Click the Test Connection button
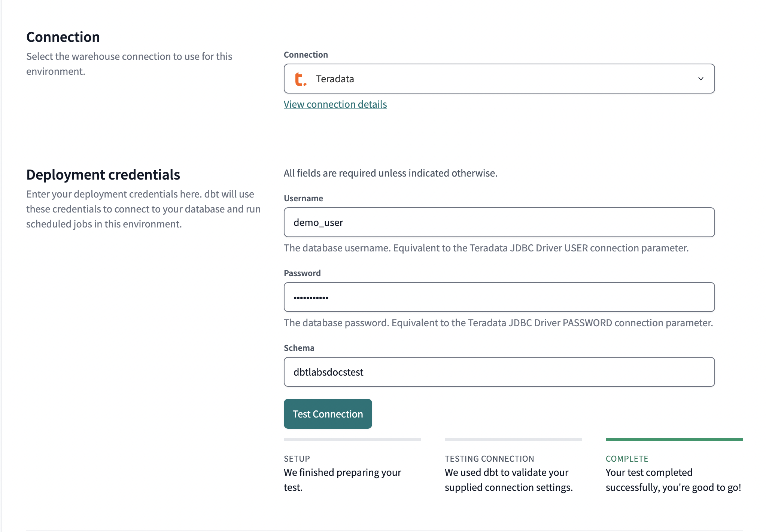Screen dimensions: 766x532 [x=327, y=414]
